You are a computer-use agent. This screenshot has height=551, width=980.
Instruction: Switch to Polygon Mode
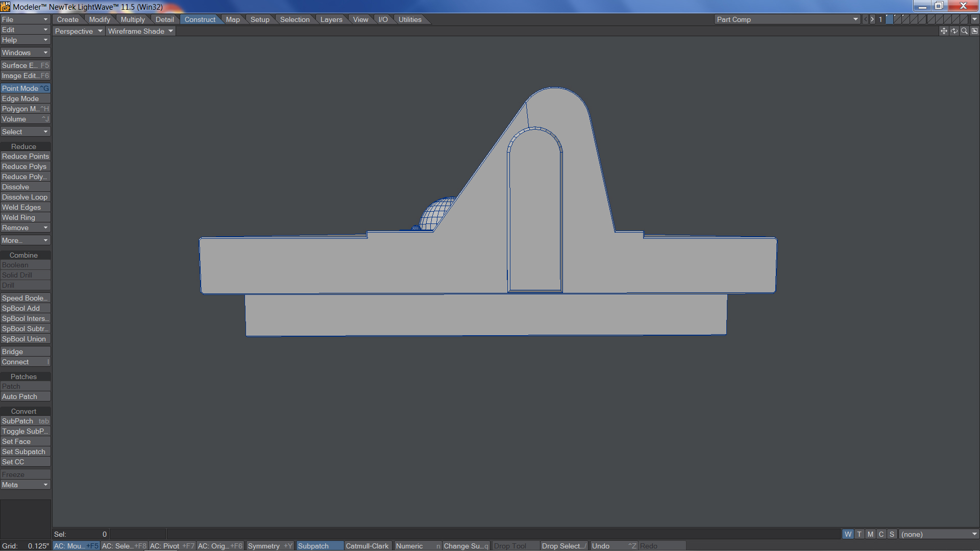pos(25,109)
